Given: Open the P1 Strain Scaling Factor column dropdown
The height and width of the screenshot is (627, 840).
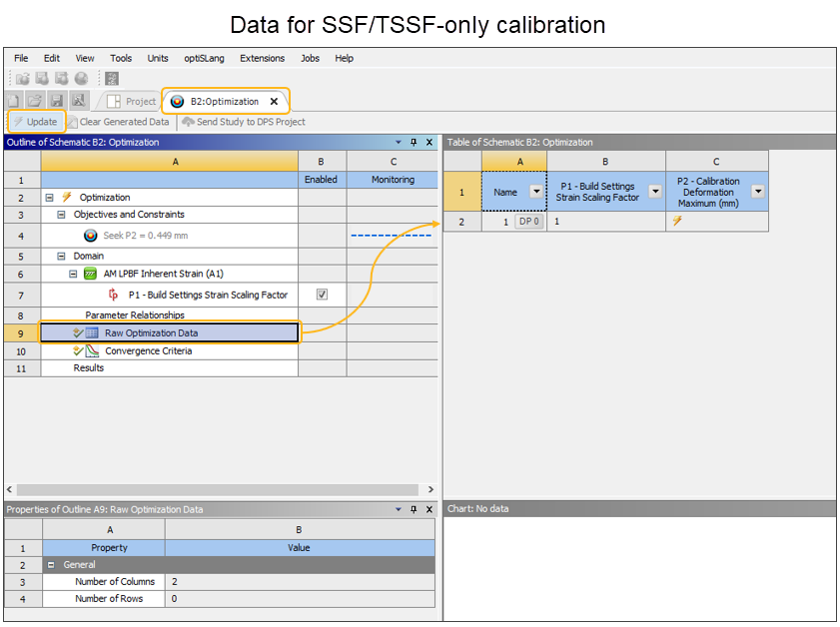Looking at the screenshot, I should (655, 191).
